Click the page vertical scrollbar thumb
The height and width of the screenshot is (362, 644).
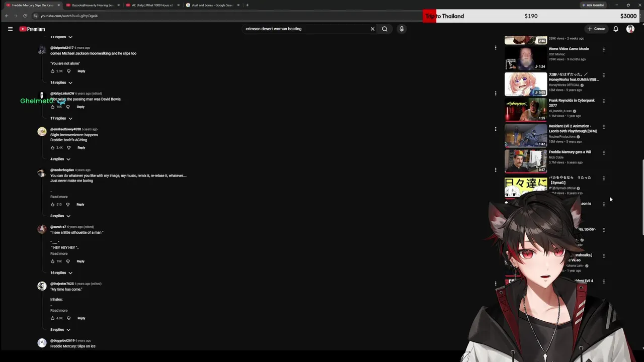click(x=642, y=197)
